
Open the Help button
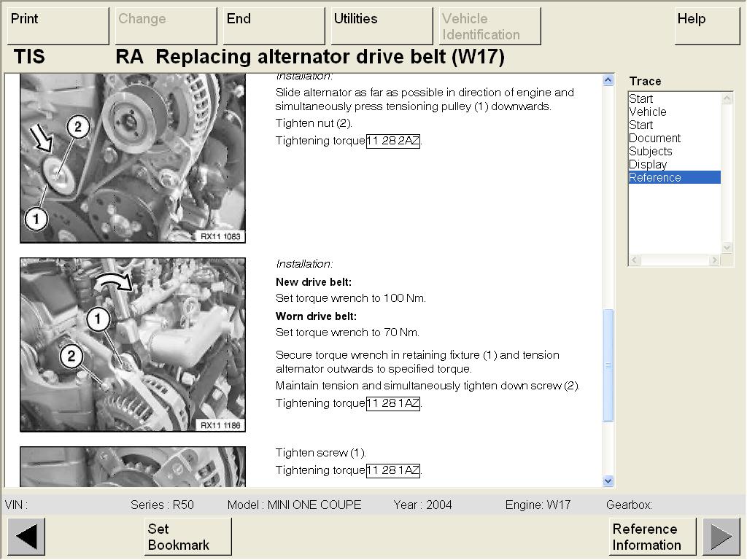tap(707, 26)
